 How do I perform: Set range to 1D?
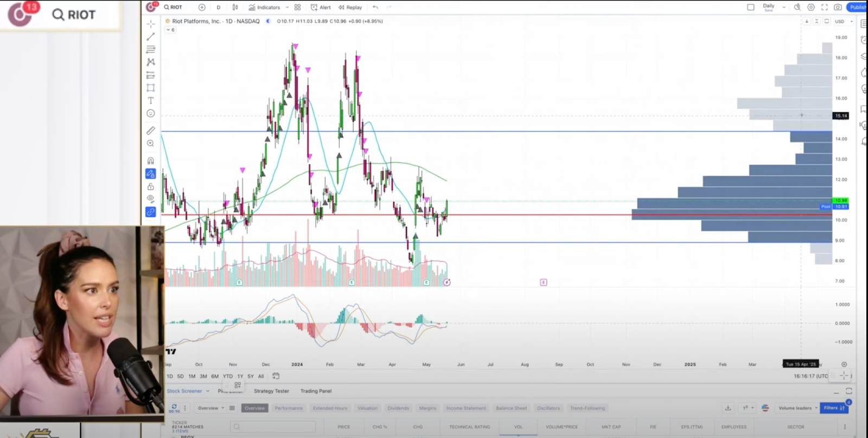point(170,376)
